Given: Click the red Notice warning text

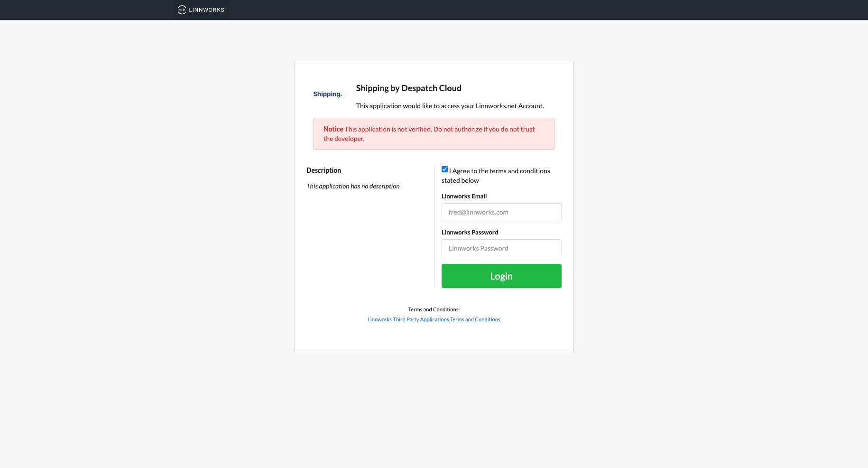Looking at the screenshot, I should (429, 134).
